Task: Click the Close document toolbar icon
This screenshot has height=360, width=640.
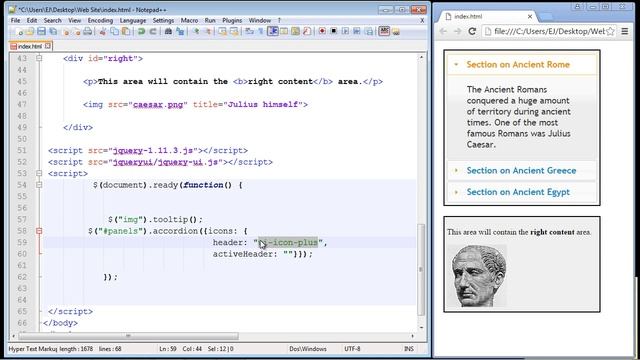Action: [x=66, y=31]
